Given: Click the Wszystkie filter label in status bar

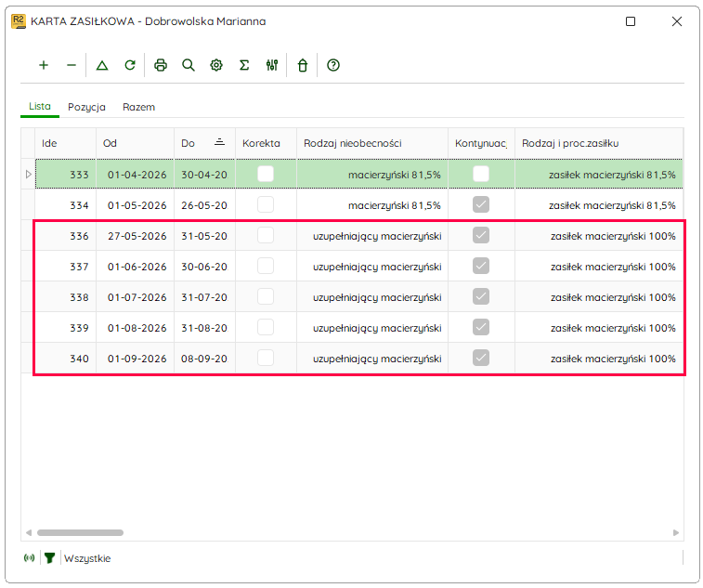Looking at the screenshot, I should point(87,558).
